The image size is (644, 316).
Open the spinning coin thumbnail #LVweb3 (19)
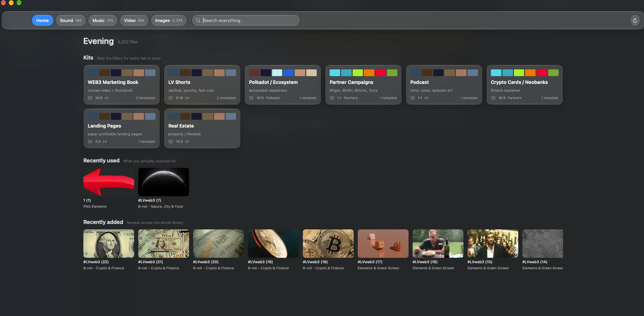[273, 244]
